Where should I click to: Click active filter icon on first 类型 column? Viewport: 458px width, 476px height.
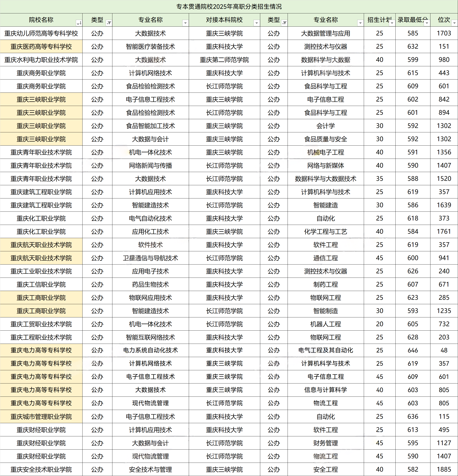[x=109, y=23]
